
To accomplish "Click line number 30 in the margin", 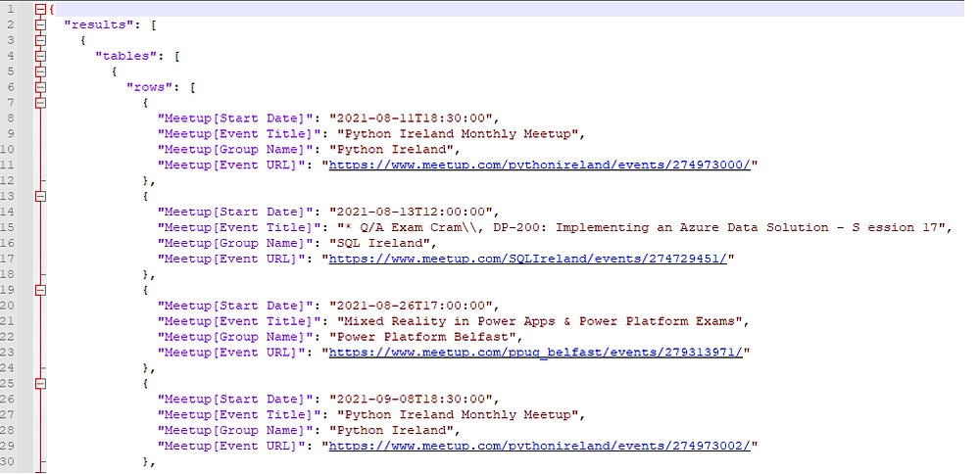I will pos(8,462).
